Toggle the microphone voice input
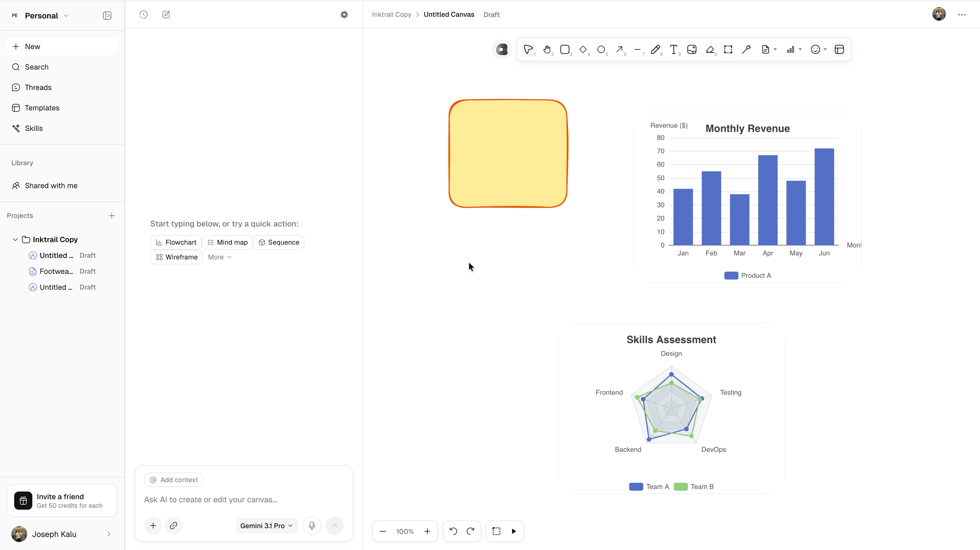 click(312, 526)
